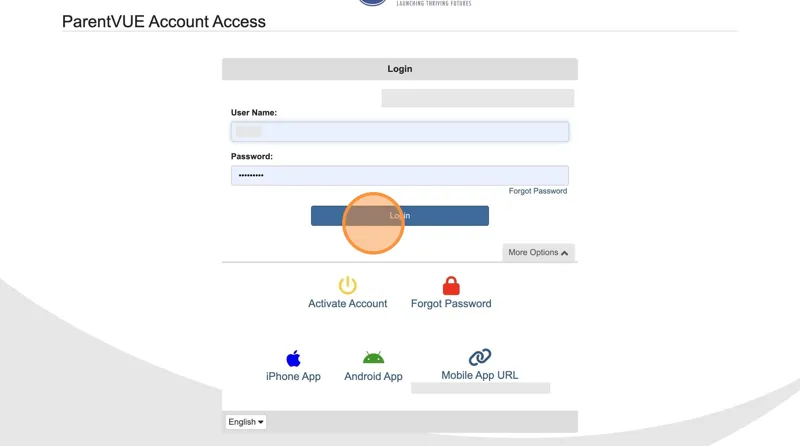This screenshot has height=446, width=800.
Task: Open the English language dropdown
Action: click(x=245, y=422)
